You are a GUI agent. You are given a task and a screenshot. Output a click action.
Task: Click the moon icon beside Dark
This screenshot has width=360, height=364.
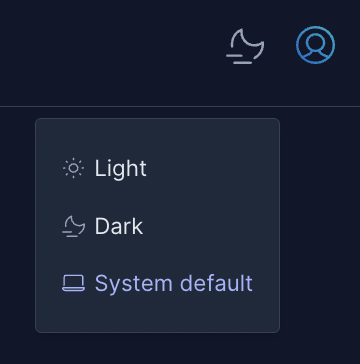(73, 226)
